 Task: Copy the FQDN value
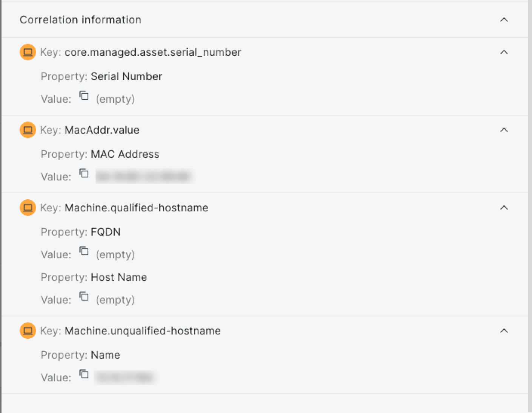[84, 251]
